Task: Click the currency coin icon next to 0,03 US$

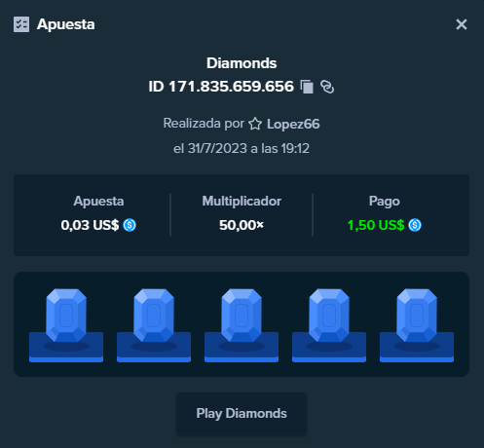Action: (x=130, y=225)
